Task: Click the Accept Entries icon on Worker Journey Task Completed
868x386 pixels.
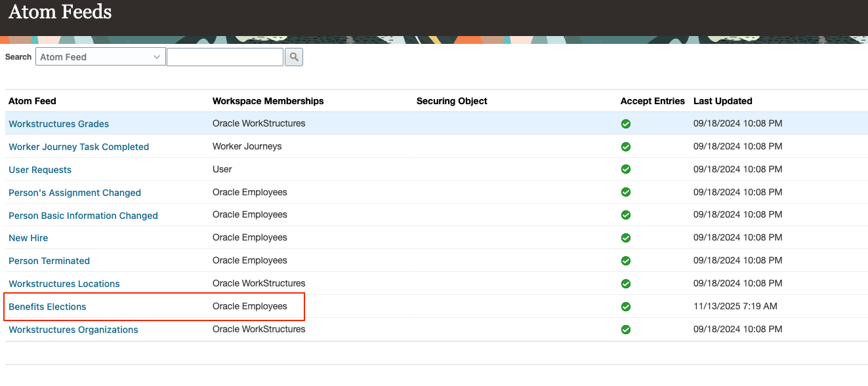Action: (625, 146)
